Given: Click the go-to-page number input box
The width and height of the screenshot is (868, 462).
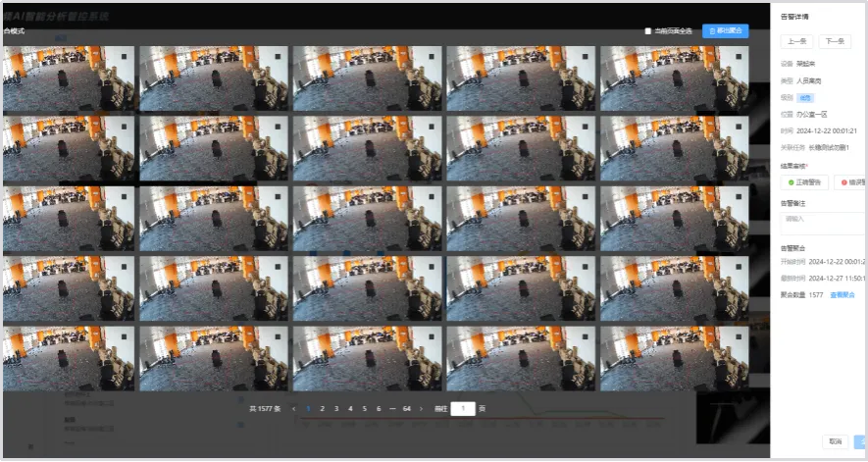Looking at the screenshot, I should pyautogui.click(x=463, y=408).
